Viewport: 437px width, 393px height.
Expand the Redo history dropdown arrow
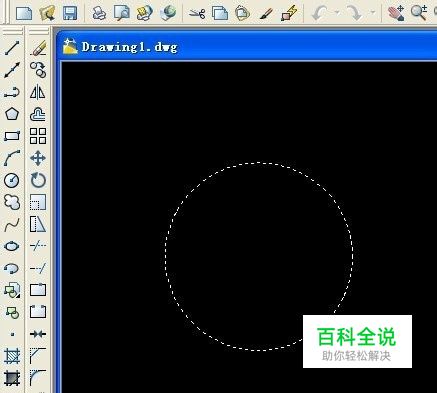pos(373,13)
